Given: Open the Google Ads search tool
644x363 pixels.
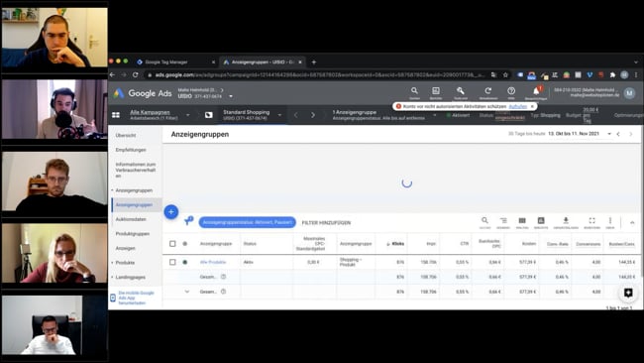Looking at the screenshot, I should (414, 91).
